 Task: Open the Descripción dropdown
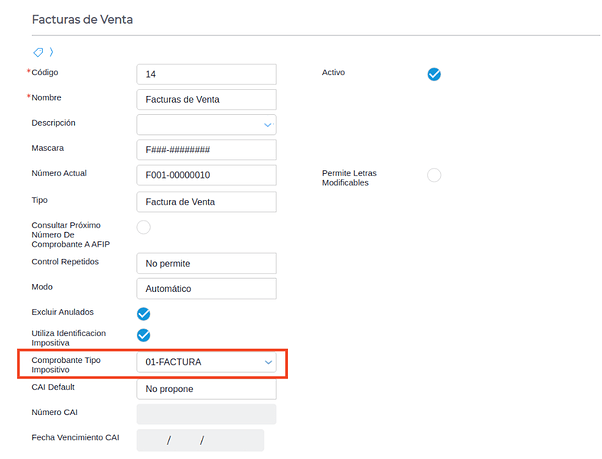pos(267,125)
